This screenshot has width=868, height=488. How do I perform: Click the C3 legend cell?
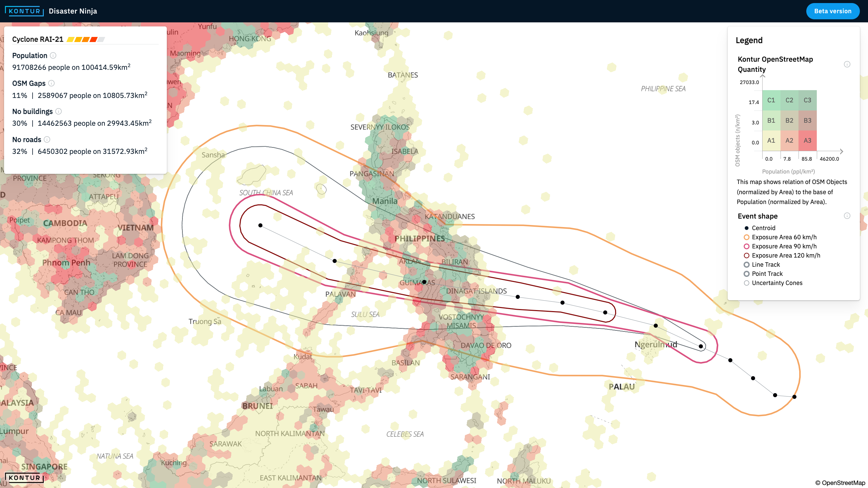click(x=807, y=100)
